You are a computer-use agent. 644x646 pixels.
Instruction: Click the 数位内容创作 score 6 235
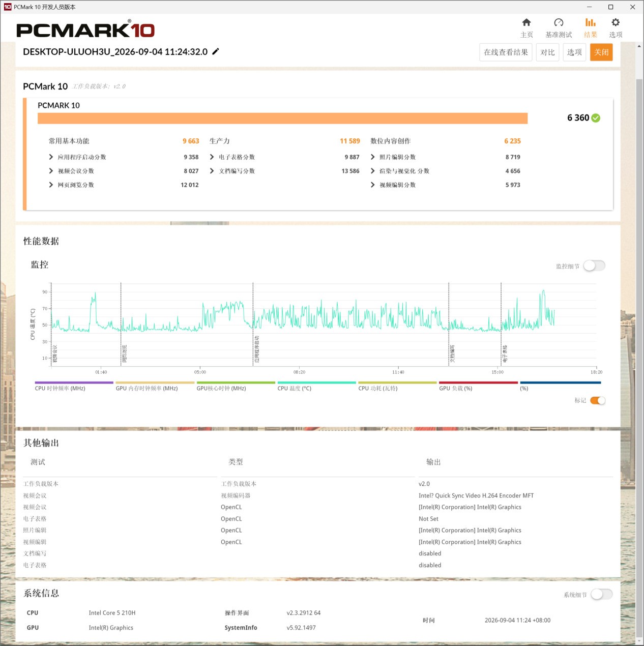[512, 141]
